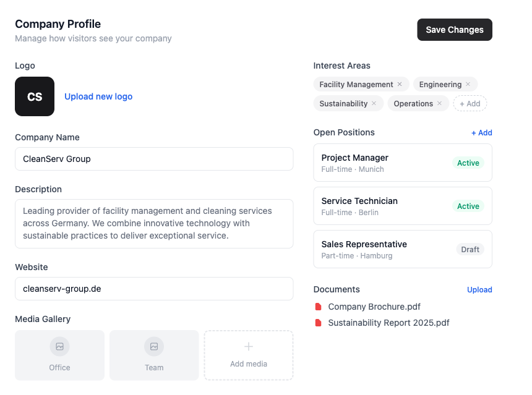532x395 pixels.
Task: Click the Save Changes button
Action: pos(455,29)
